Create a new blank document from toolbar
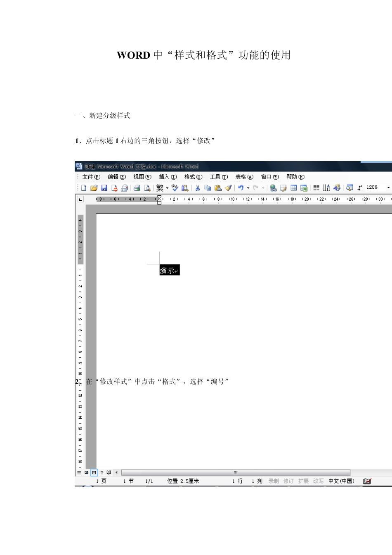This screenshot has height=555, width=392. click(84, 188)
